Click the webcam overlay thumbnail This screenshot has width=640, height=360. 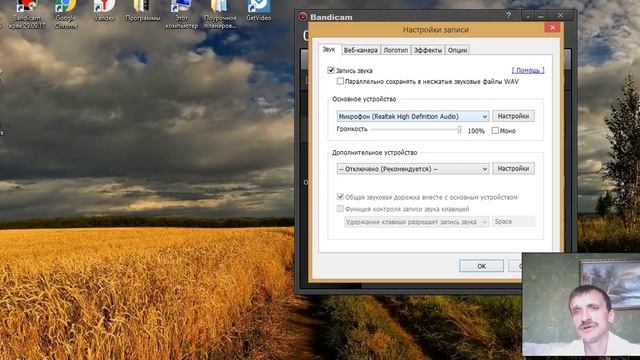click(581, 304)
